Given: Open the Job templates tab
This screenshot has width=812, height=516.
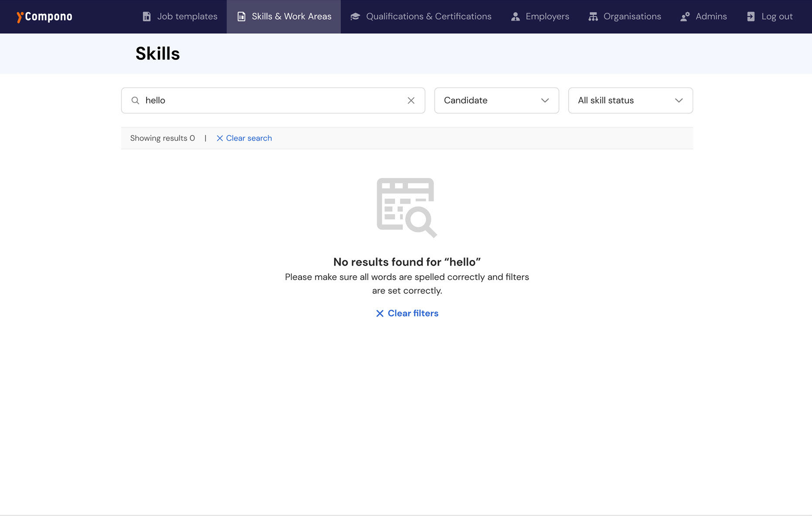Looking at the screenshot, I should pyautogui.click(x=180, y=17).
